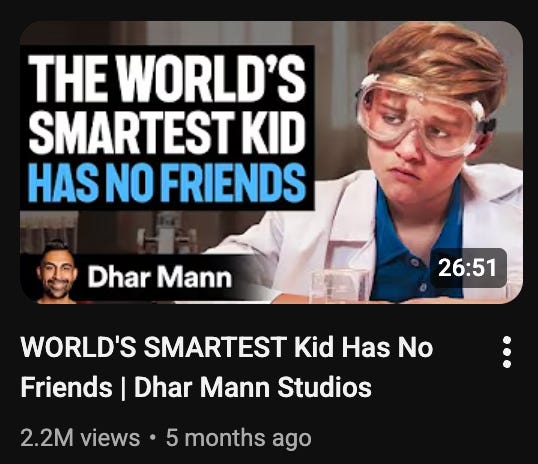Click the black title box on the thumbnail
The image size is (538, 464).
coord(167,128)
